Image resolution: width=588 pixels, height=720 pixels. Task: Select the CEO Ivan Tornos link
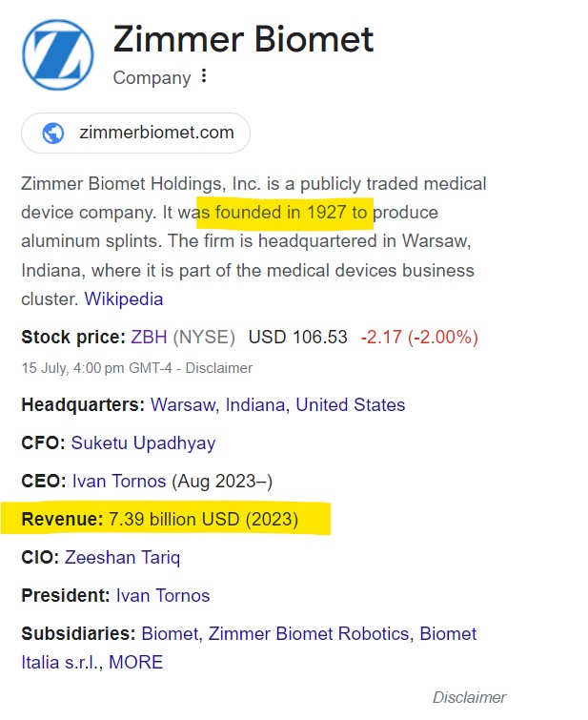pyautogui.click(x=119, y=481)
